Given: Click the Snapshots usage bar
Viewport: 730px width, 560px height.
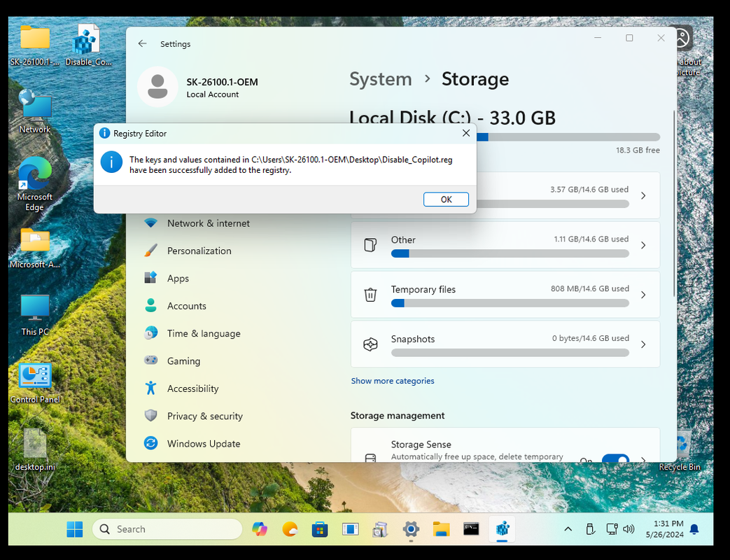Looking at the screenshot, I should click(x=510, y=353).
